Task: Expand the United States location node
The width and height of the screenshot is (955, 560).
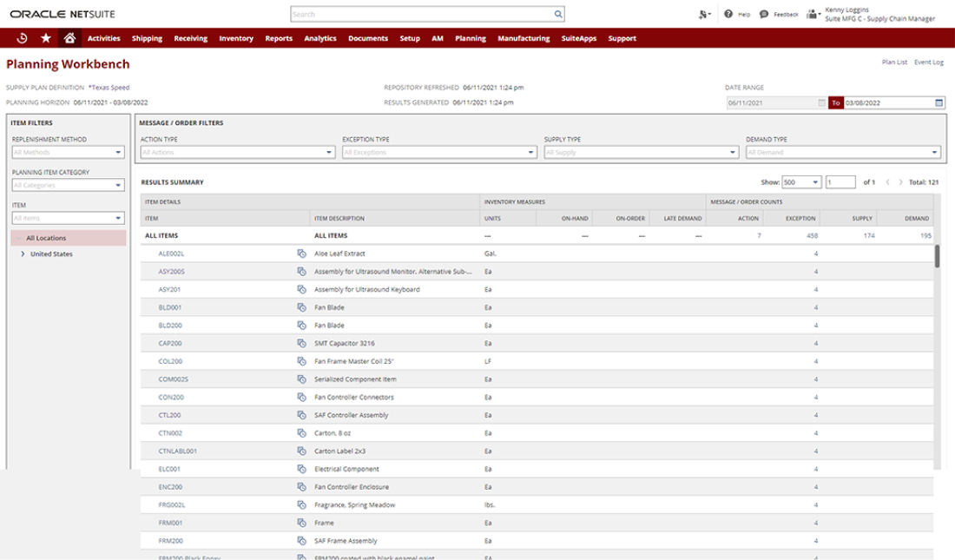Action: click(22, 254)
